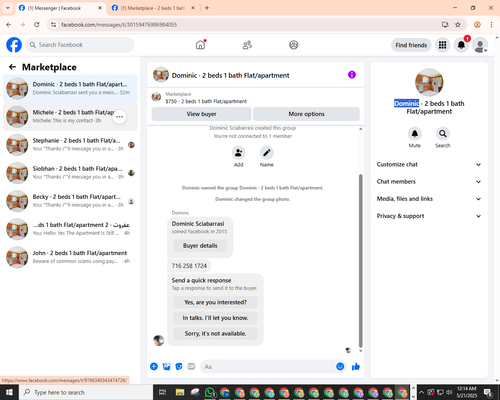Close the Messenger browser tab
Screen dimensions: 500x400
pos(100,8)
